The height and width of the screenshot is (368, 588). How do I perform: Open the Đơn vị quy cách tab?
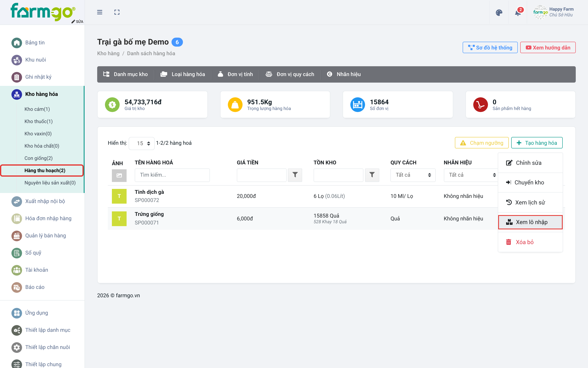pos(290,74)
